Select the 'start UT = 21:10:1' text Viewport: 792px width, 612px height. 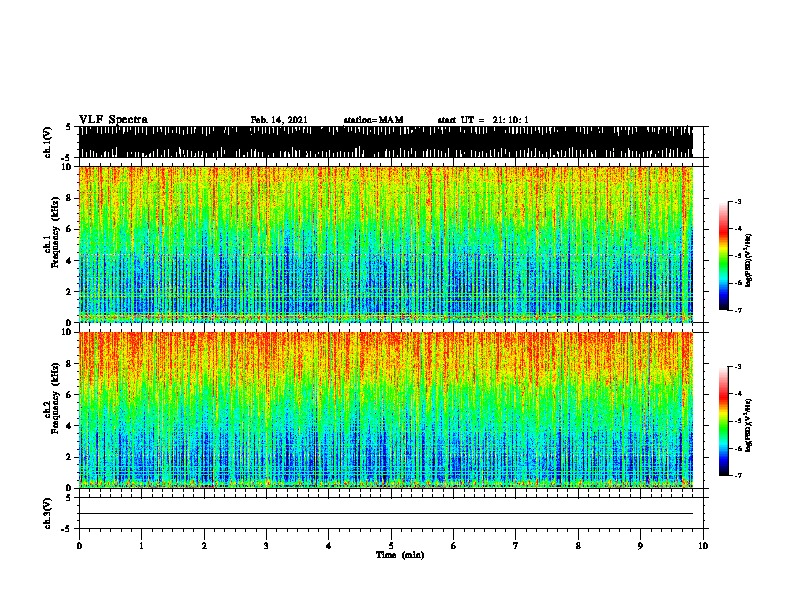[483, 120]
